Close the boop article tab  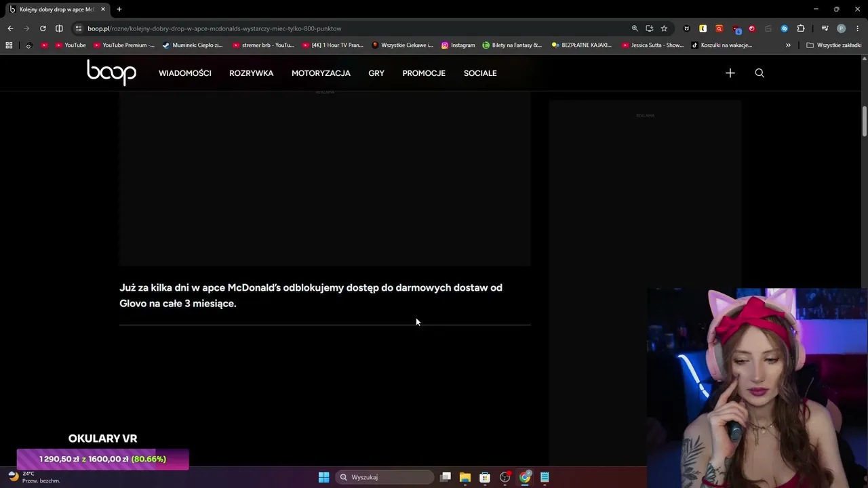point(103,9)
